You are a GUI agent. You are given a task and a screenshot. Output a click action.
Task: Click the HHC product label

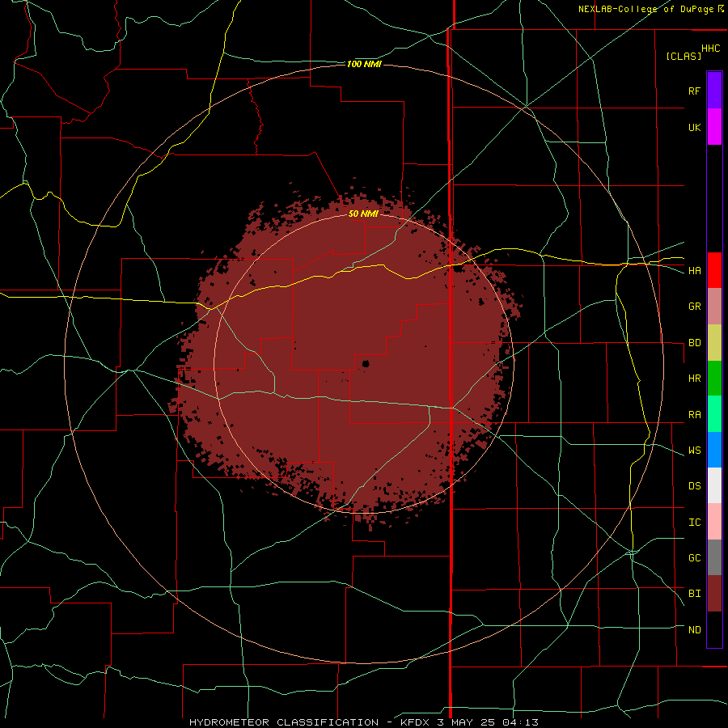pos(711,49)
